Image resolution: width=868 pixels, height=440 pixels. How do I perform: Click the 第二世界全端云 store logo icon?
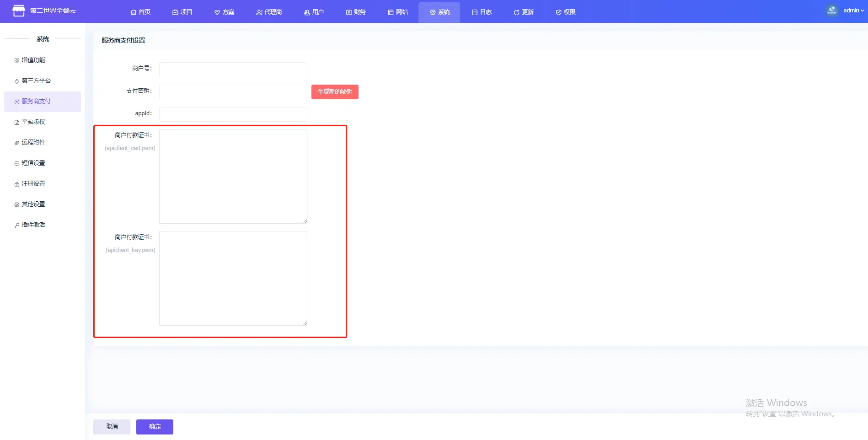(x=18, y=11)
